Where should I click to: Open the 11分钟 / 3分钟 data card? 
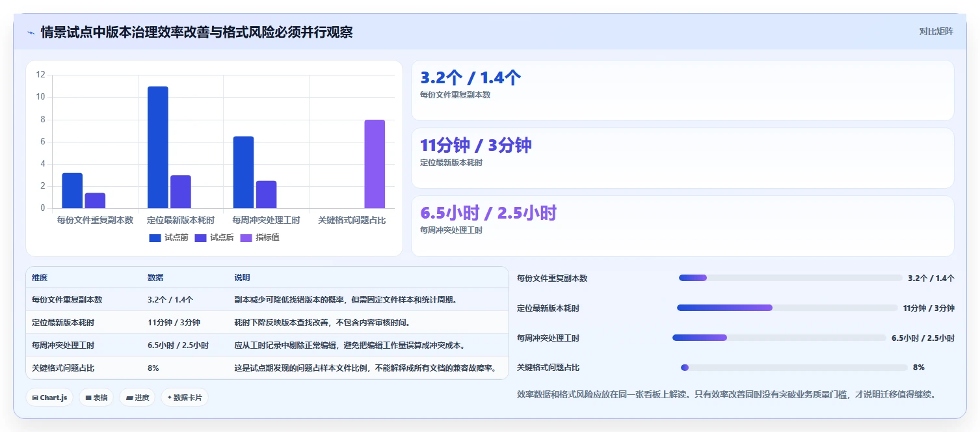point(683,158)
